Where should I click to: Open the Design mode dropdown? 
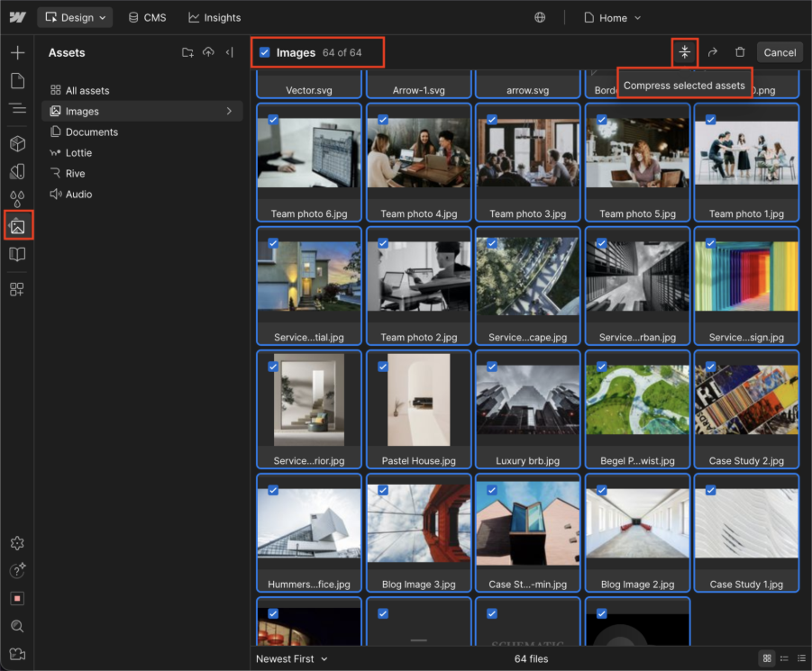(76, 17)
